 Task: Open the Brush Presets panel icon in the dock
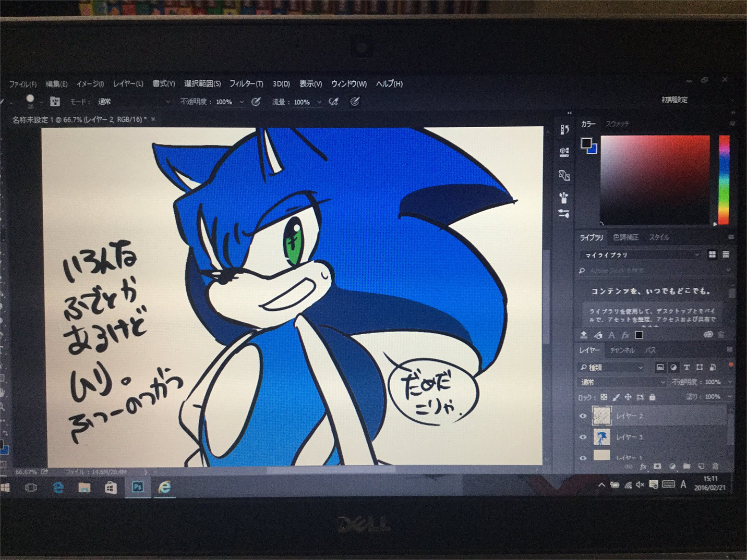coord(564,213)
